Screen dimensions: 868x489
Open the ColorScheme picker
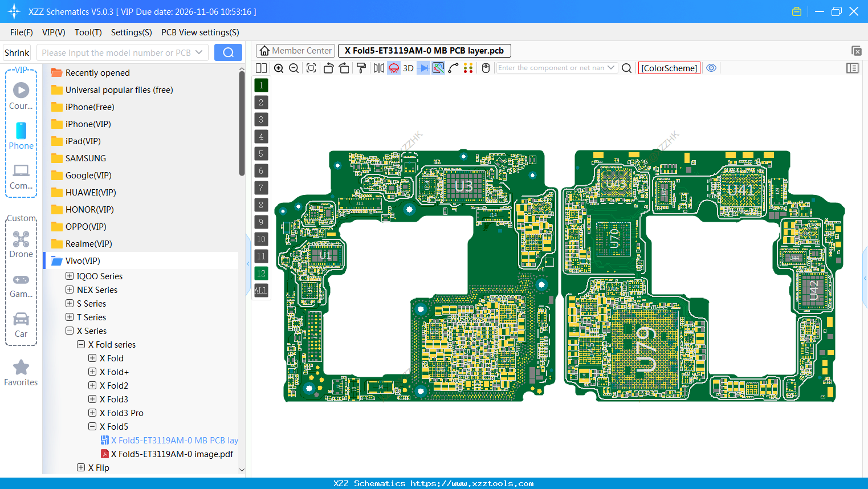(x=669, y=67)
